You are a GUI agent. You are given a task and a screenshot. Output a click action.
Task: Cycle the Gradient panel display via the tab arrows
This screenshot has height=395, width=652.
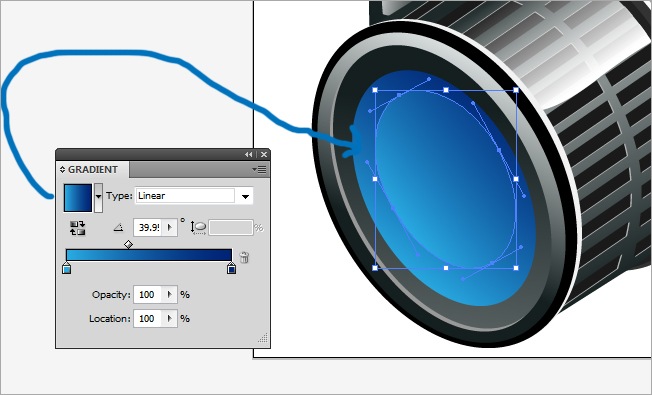(62, 170)
